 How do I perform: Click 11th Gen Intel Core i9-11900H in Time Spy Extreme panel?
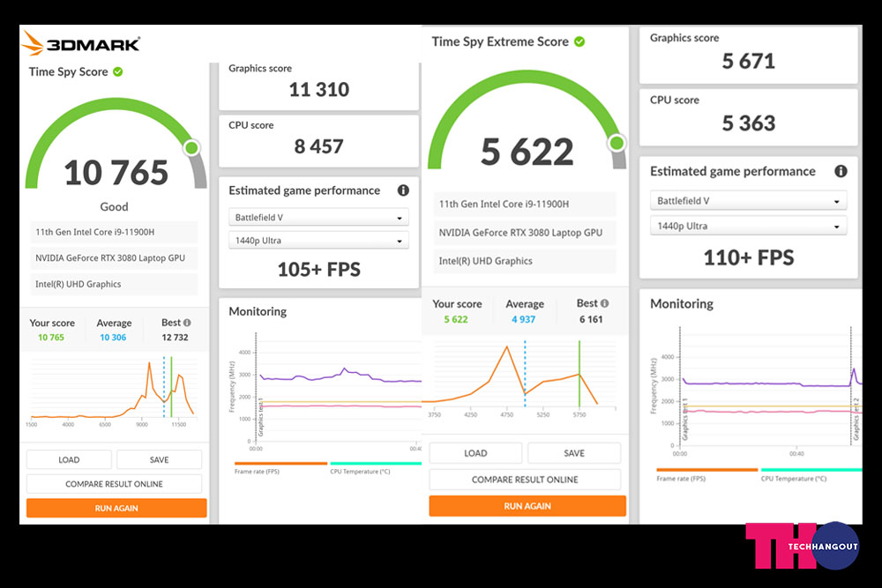coord(524,204)
